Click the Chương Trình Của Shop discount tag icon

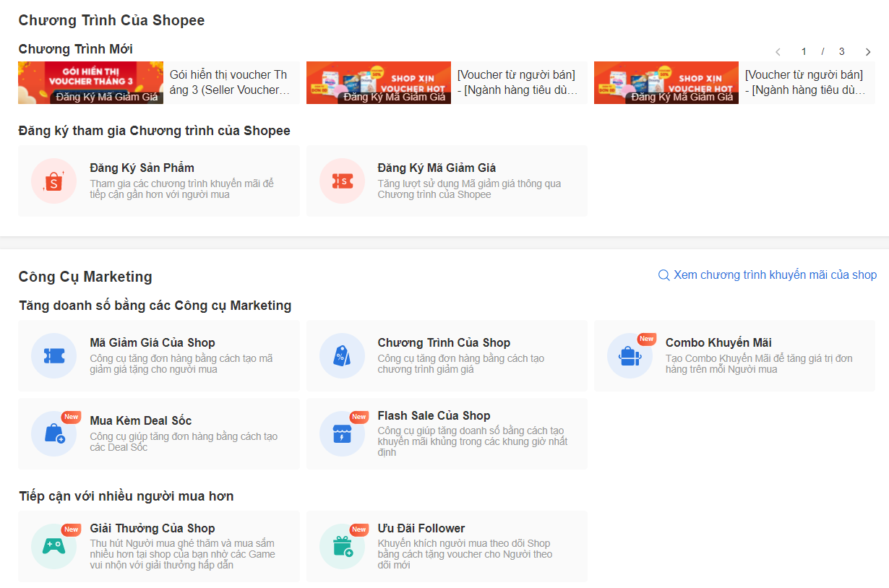pyautogui.click(x=342, y=355)
